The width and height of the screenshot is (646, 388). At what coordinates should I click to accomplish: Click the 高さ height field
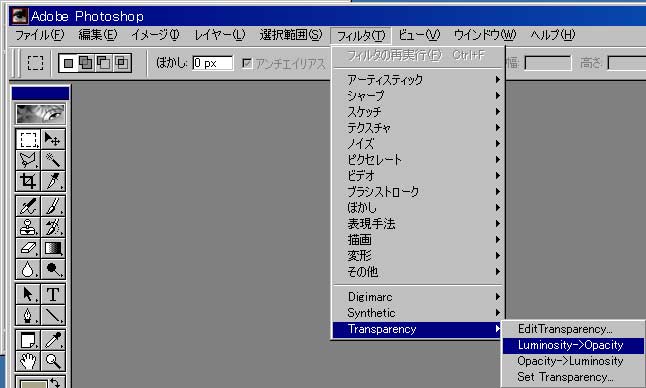[626, 63]
